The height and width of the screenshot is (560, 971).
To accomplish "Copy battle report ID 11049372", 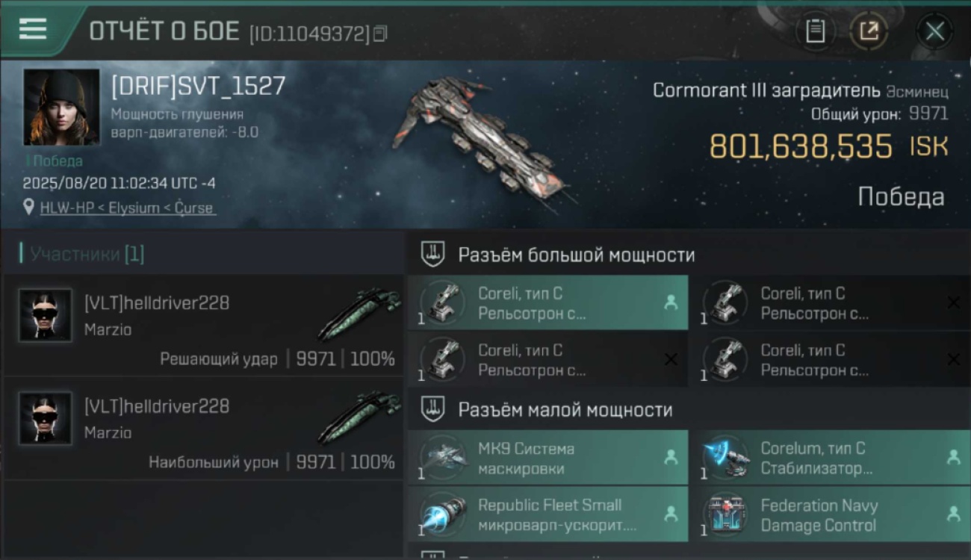I will (380, 34).
